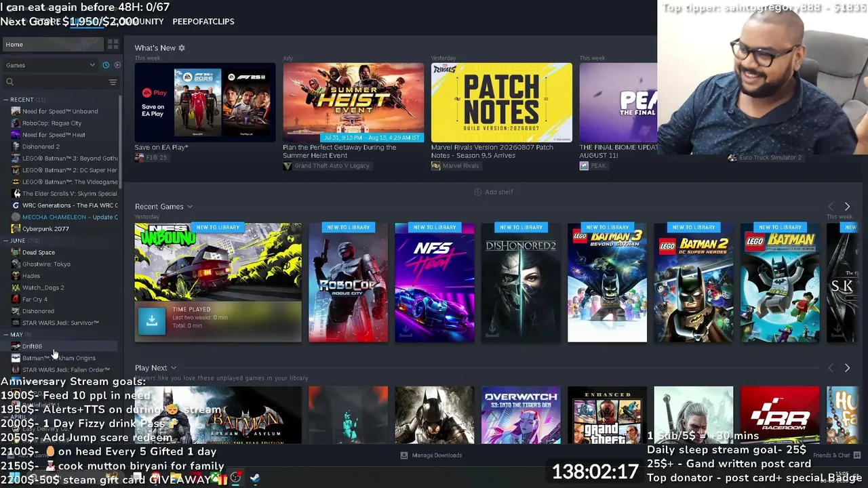Open the library advanced filters icon
868x488 pixels.
[x=113, y=82]
